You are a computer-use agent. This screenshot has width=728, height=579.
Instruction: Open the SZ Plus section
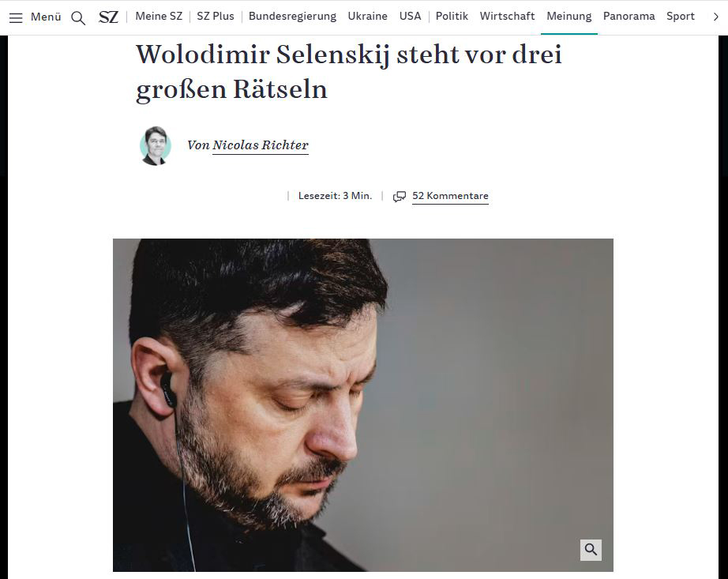pyautogui.click(x=216, y=17)
